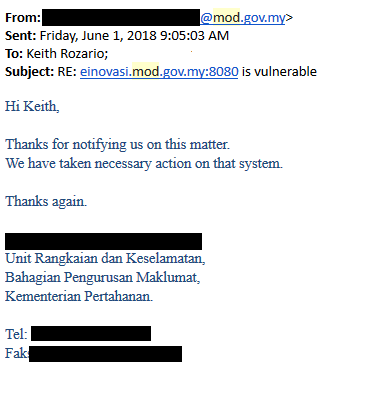Click the 'Thanks for notifying us' sentence

117,145
